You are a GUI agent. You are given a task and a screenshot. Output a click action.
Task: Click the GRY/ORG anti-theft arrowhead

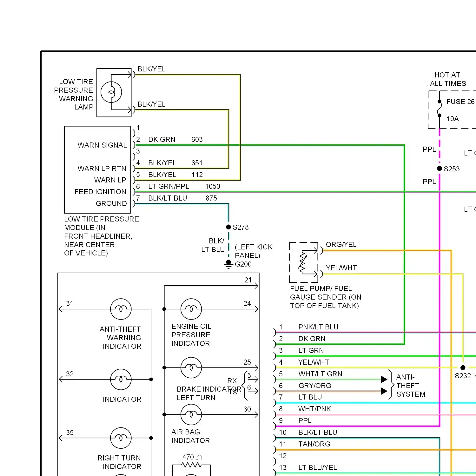tap(384, 391)
